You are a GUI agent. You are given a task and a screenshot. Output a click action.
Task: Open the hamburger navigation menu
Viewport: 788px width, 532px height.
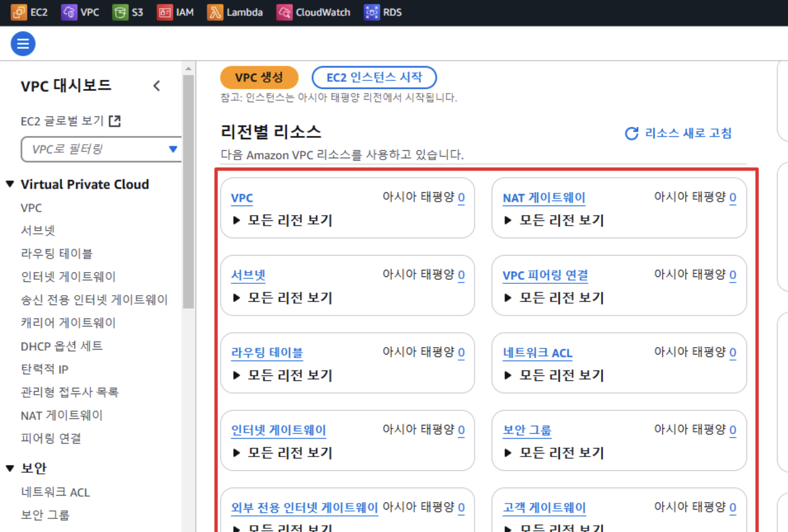pos(23,43)
